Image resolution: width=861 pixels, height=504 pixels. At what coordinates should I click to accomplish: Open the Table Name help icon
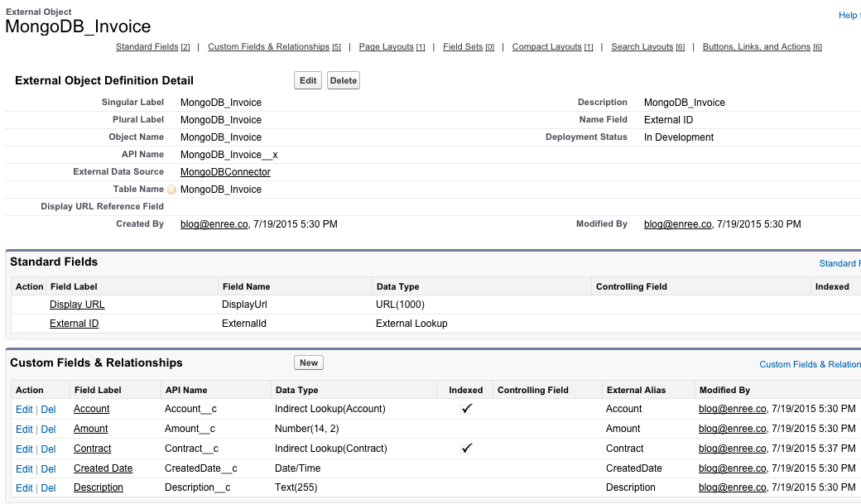tap(171, 190)
